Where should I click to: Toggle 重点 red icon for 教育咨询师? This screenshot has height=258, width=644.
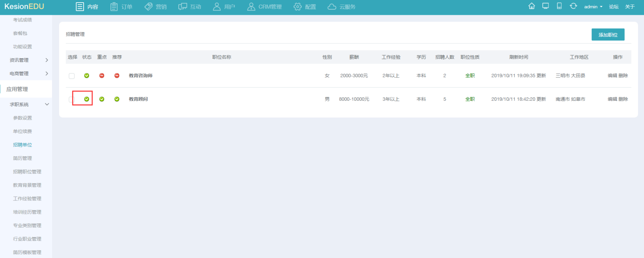[102, 76]
